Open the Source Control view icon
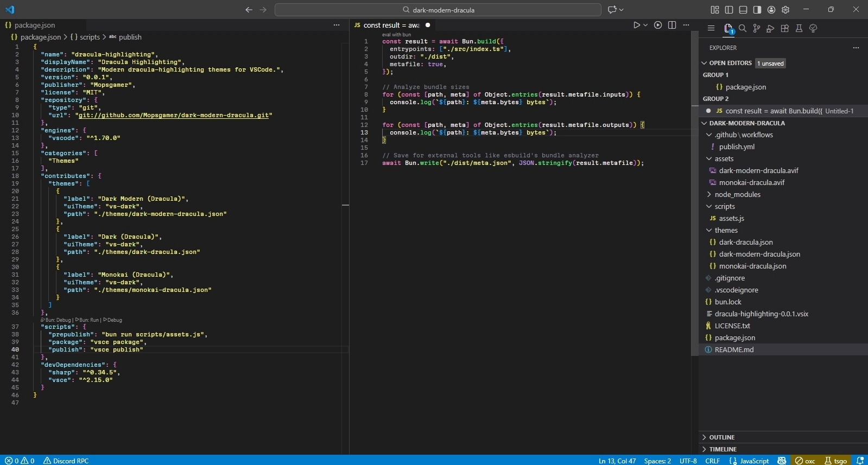Image resolution: width=868 pixels, height=465 pixels. click(757, 28)
